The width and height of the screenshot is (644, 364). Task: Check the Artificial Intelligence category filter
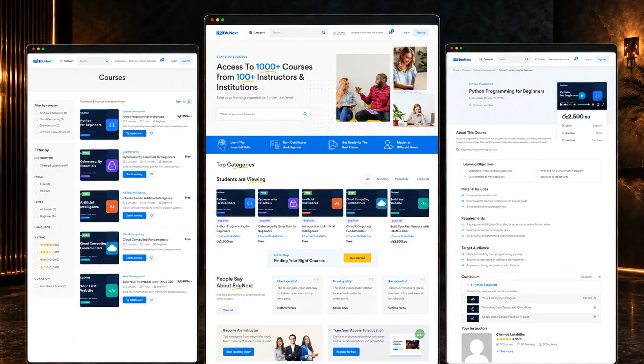36,113
